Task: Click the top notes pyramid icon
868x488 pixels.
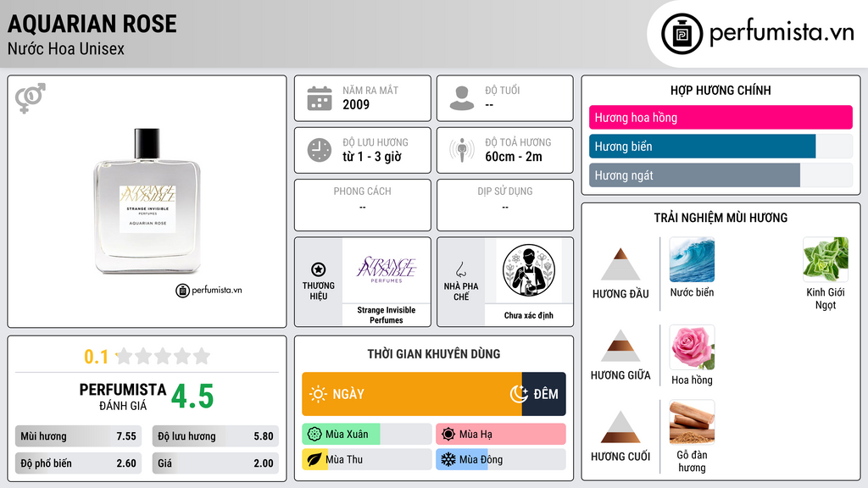Action: pos(620,264)
